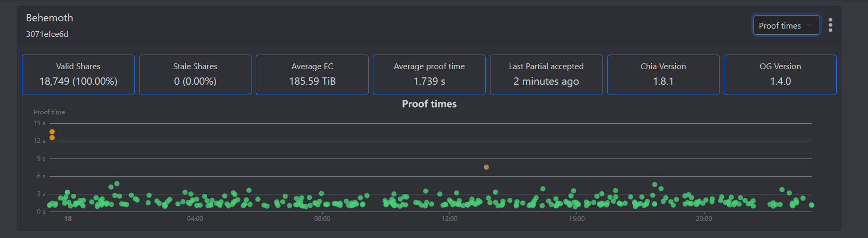Open the Proof times dropdown
This screenshot has width=868, height=238.
click(x=786, y=25)
